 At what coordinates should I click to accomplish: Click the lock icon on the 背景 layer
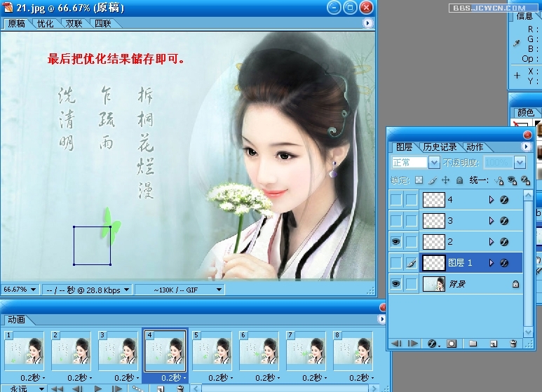pyautogui.click(x=515, y=284)
